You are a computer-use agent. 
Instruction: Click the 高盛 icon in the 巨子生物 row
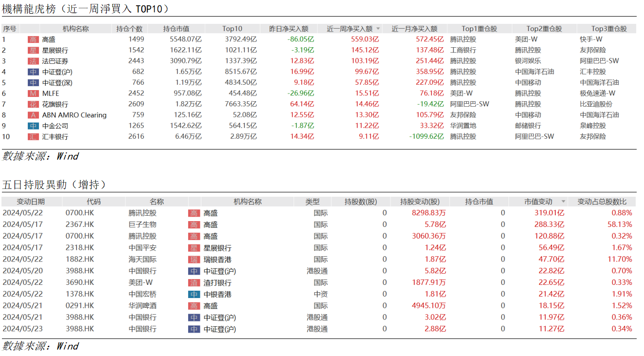(194, 225)
